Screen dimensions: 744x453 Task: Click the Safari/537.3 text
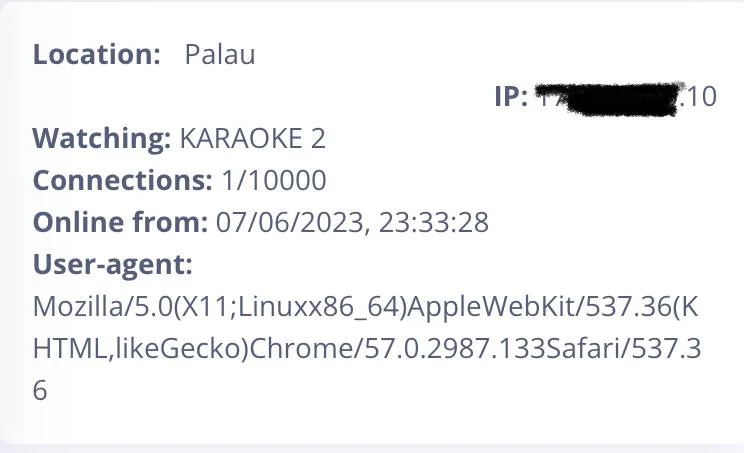(x=623, y=349)
